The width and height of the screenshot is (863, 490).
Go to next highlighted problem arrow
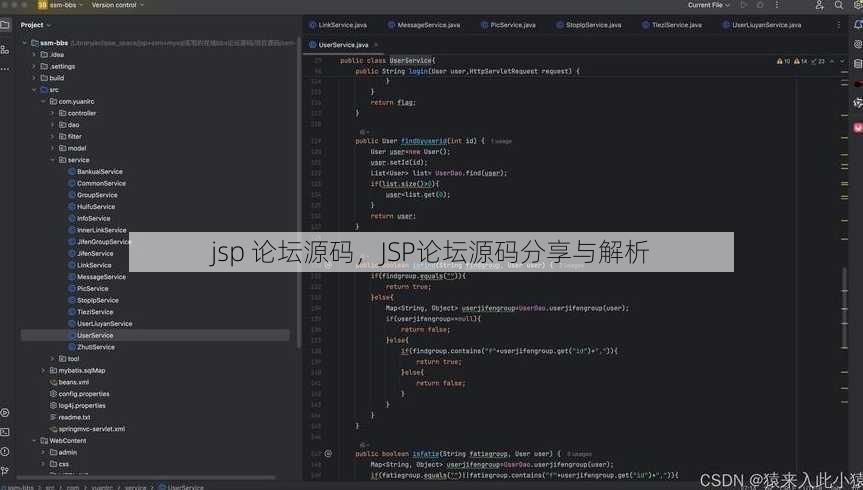click(x=842, y=61)
